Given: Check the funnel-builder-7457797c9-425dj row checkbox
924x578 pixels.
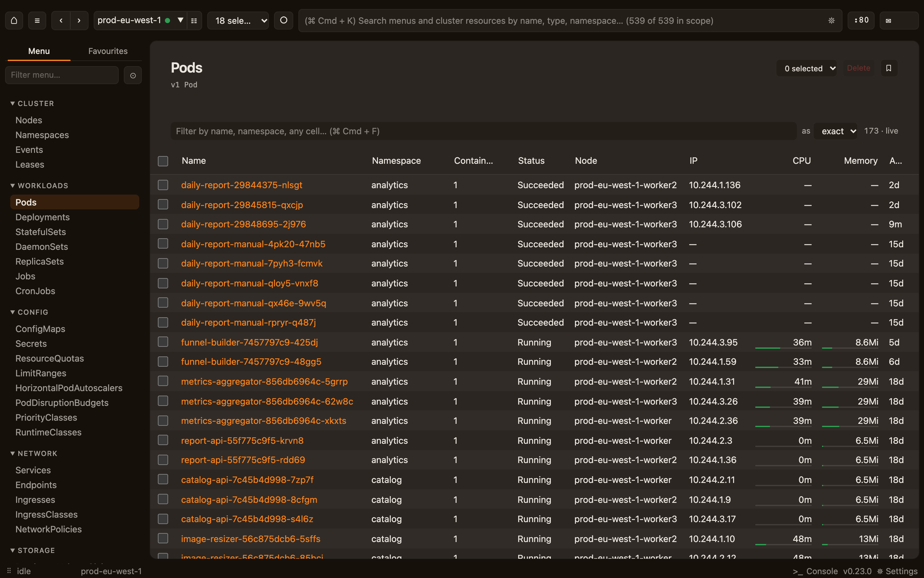Looking at the screenshot, I should 163,342.
